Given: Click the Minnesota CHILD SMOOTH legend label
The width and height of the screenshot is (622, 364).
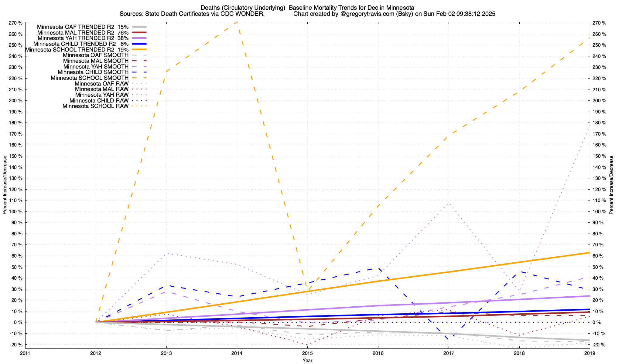Looking at the screenshot, I should coord(93,72).
